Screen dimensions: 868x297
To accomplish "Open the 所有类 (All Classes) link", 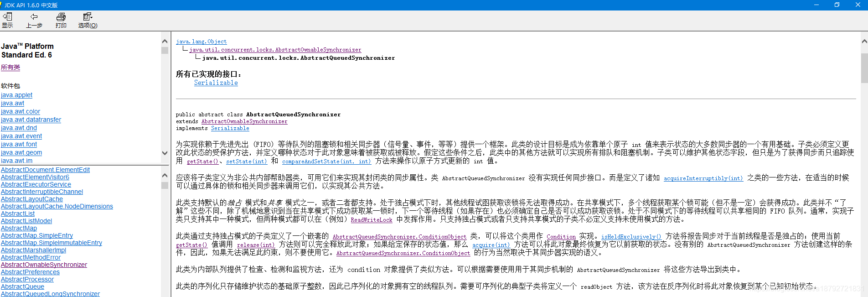I will click(x=10, y=67).
